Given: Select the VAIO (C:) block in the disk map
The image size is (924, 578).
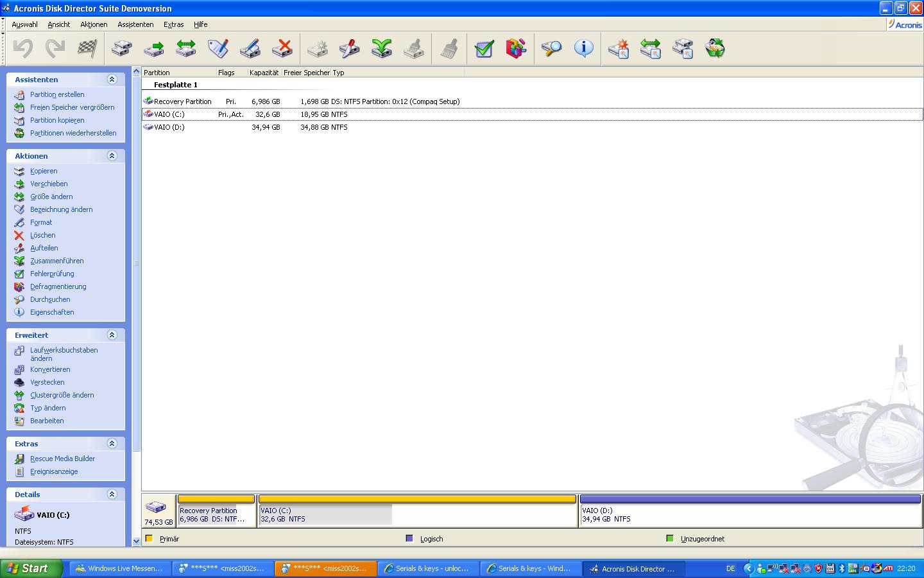Looking at the screenshot, I should [x=417, y=511].
